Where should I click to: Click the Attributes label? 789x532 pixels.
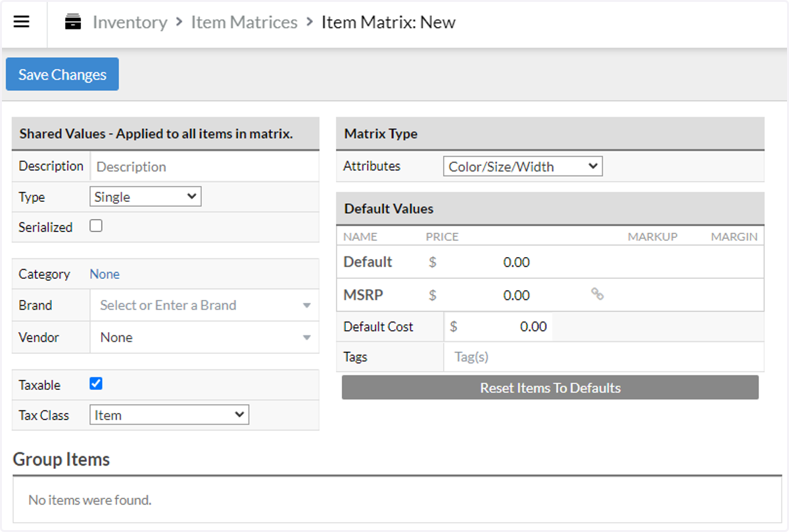coord(371,166)
